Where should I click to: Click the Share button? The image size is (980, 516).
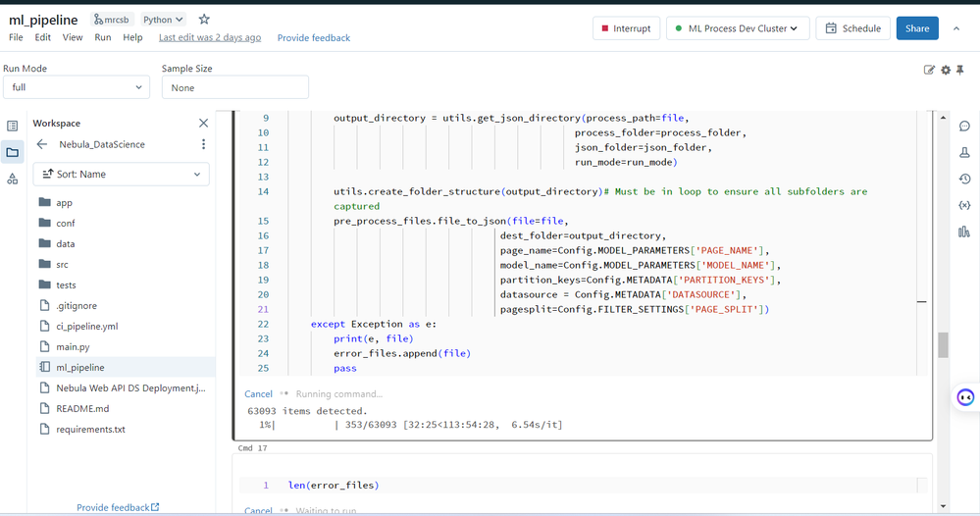[916, 28]
